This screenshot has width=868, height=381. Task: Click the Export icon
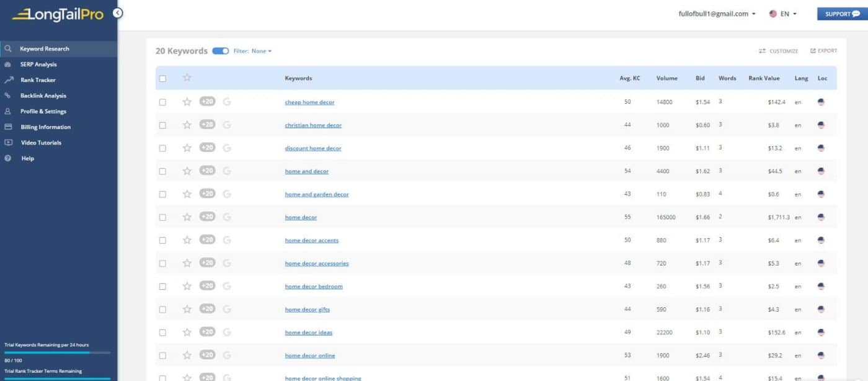pyautogui.click(x=813, y=51)
